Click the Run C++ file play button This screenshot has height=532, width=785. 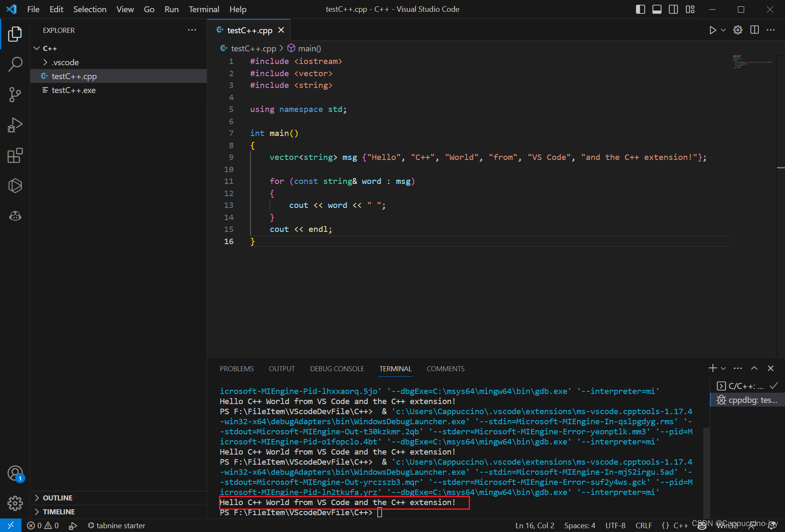(713, 30)
